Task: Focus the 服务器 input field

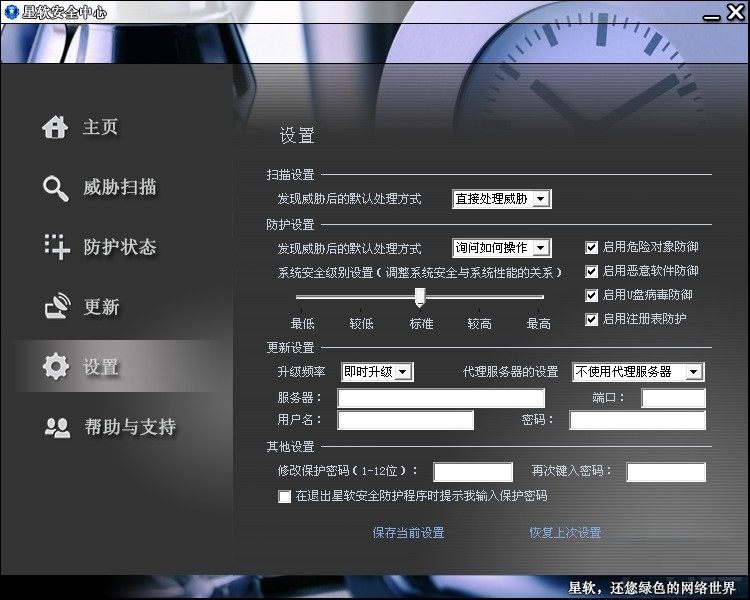Action: tap(441, 398)
